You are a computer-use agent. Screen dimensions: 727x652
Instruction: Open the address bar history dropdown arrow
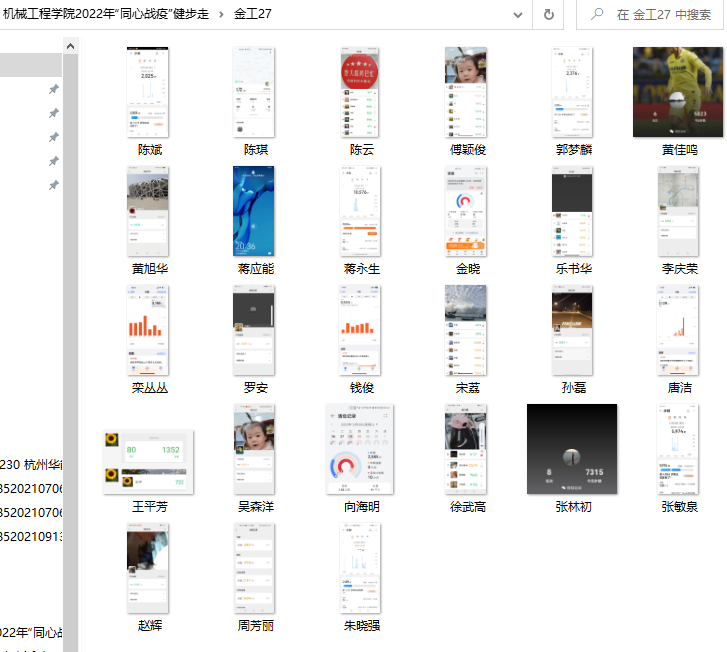click(x=517, y=15)
